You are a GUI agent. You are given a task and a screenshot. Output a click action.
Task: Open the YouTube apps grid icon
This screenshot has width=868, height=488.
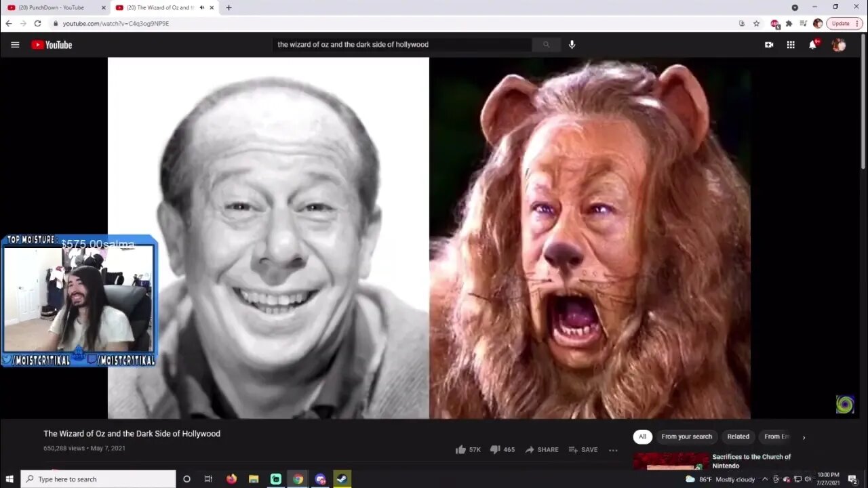click(791, 45)
